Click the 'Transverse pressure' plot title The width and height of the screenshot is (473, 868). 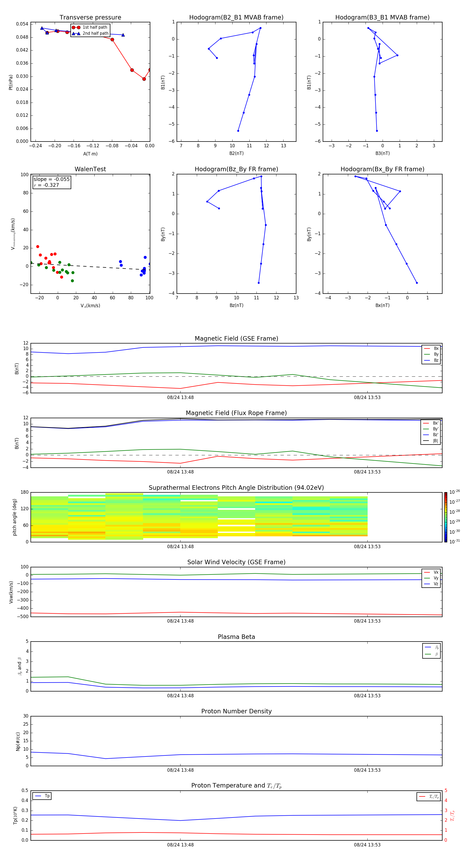90,18
